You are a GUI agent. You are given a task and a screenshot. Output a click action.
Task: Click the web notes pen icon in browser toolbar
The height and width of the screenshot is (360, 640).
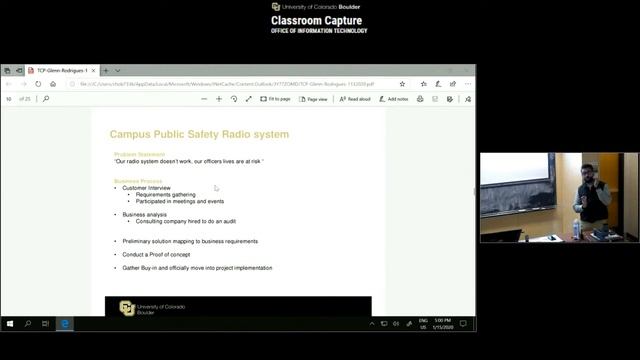[x=438, y=84]
